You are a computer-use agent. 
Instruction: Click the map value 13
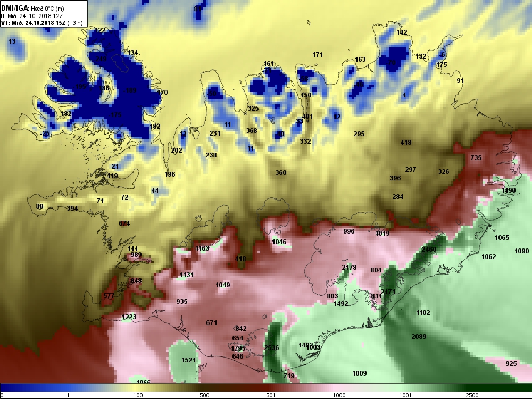point(12,41)
